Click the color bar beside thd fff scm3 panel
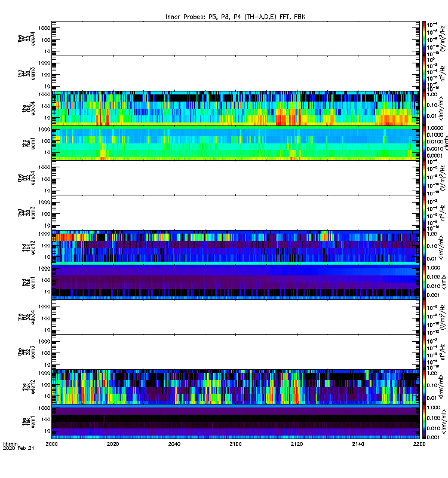This screenshot has width=448, height=478. pos(424,213)
